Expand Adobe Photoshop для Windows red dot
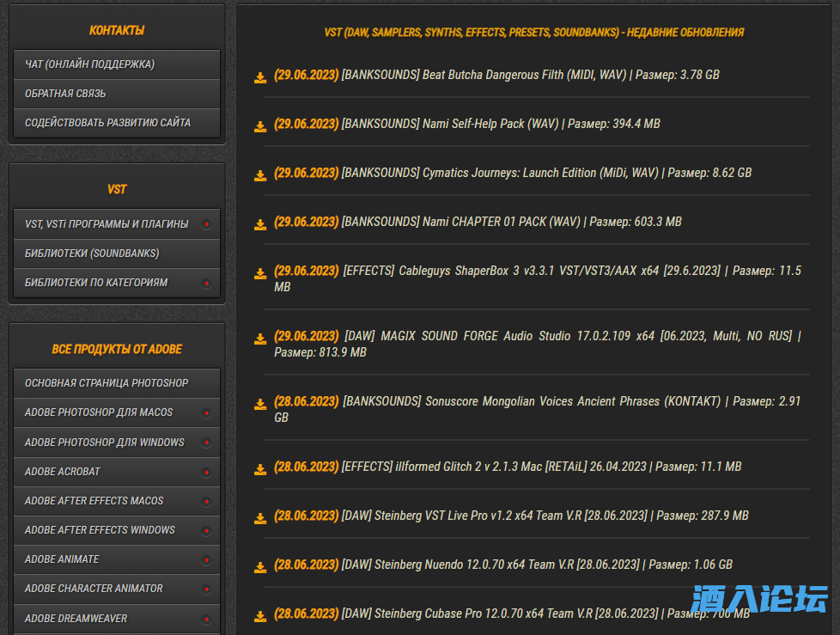The width and height of the screenshot is (840, 635). 206,443
